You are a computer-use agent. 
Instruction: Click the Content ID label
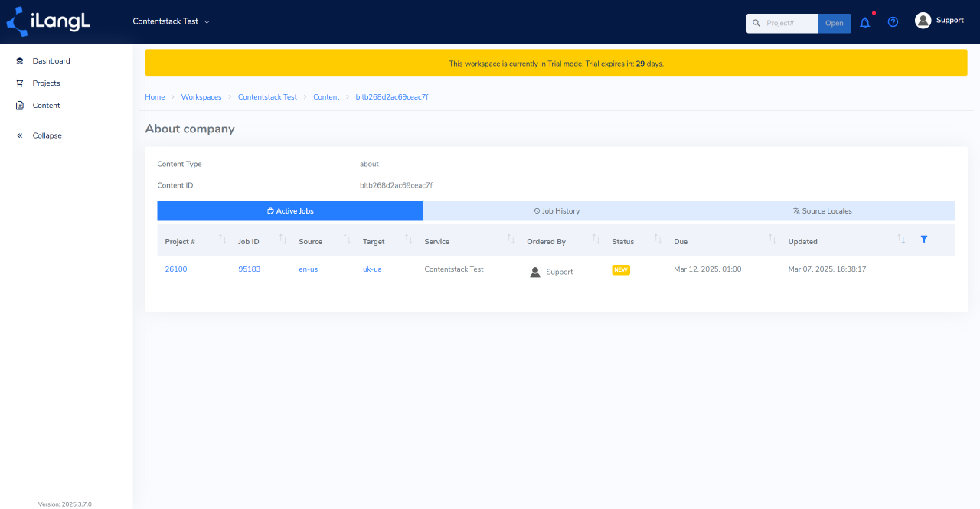175,185
